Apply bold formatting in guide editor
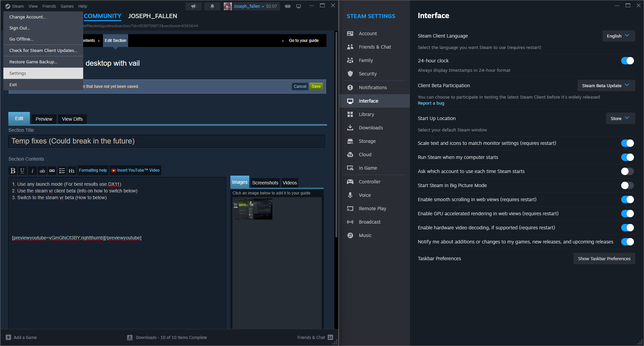This screenshot has width=644, height=346. 13,171
